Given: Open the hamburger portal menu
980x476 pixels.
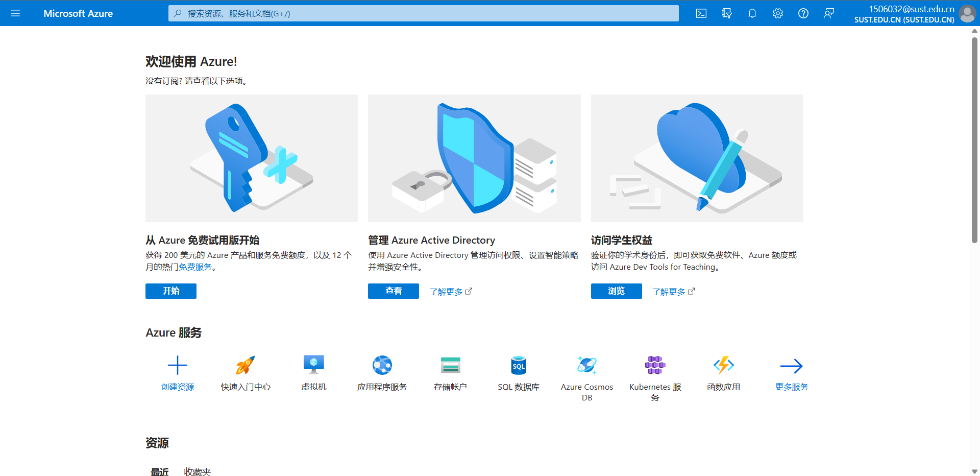Looking at the screenshot, I should [15, 13].
